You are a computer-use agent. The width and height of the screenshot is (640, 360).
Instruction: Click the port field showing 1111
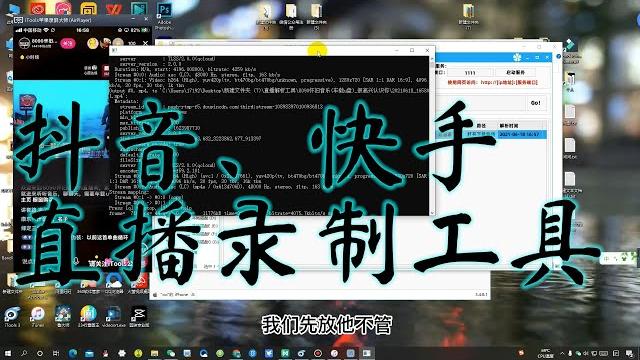point(470,73)
